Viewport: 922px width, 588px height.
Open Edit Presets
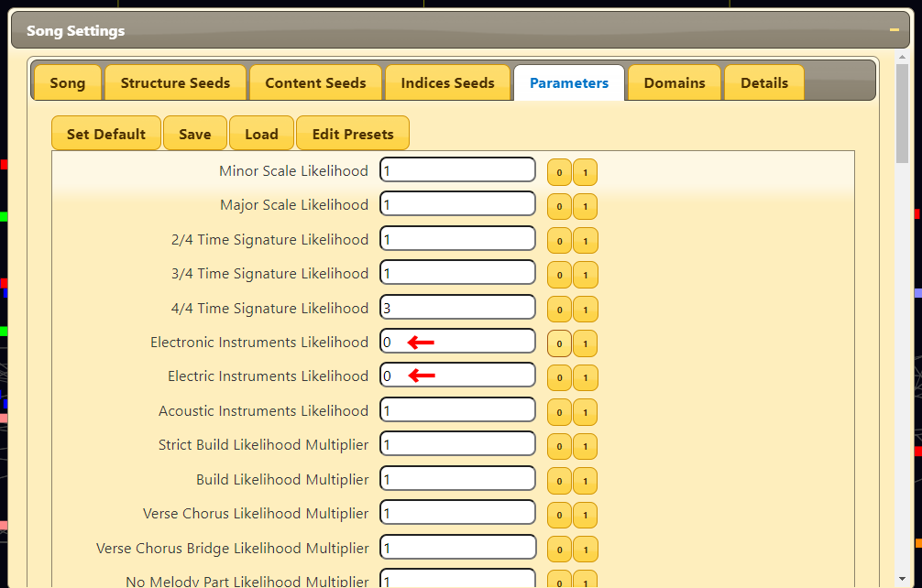[x=353, y=134]
